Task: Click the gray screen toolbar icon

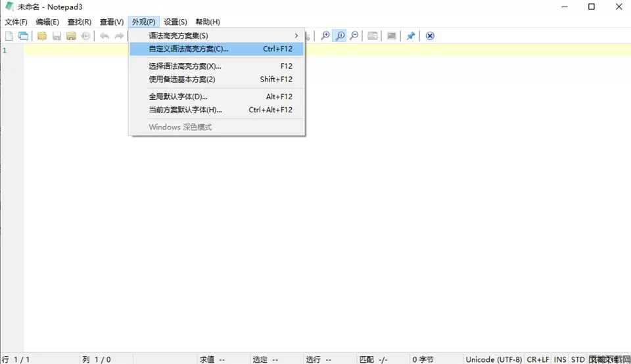Action: (x=392, y=35)
